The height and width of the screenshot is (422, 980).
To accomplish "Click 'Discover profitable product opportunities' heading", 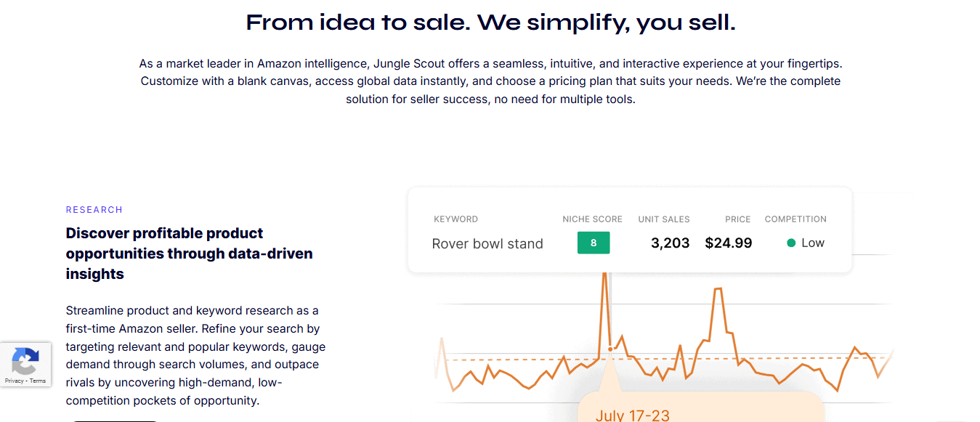I will [x=189, y=253].
